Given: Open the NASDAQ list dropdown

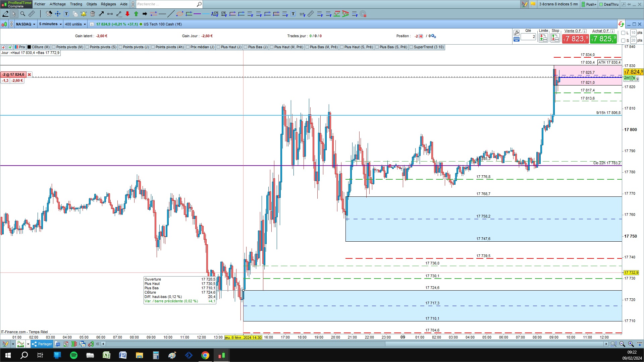Looking at the screenshot, I should 25,24.
